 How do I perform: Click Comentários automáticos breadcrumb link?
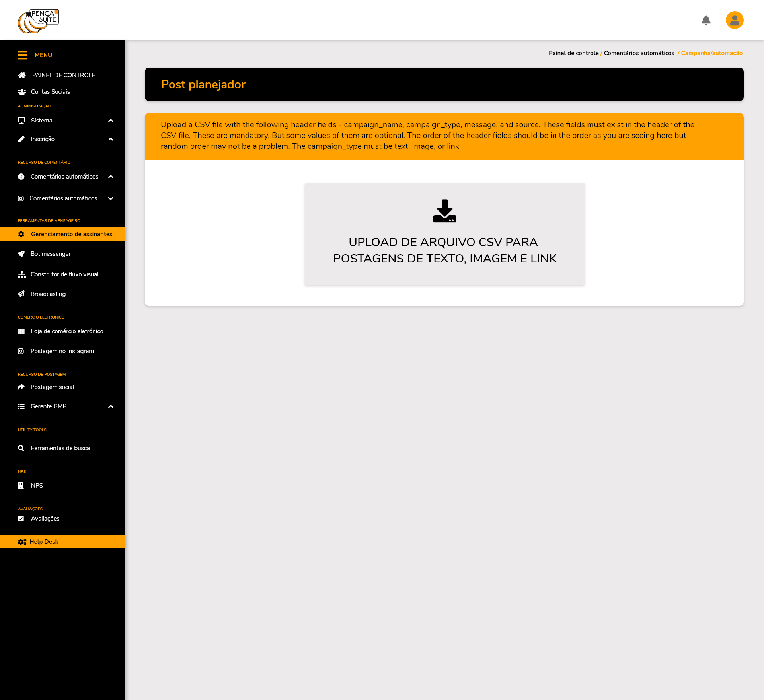639,53
